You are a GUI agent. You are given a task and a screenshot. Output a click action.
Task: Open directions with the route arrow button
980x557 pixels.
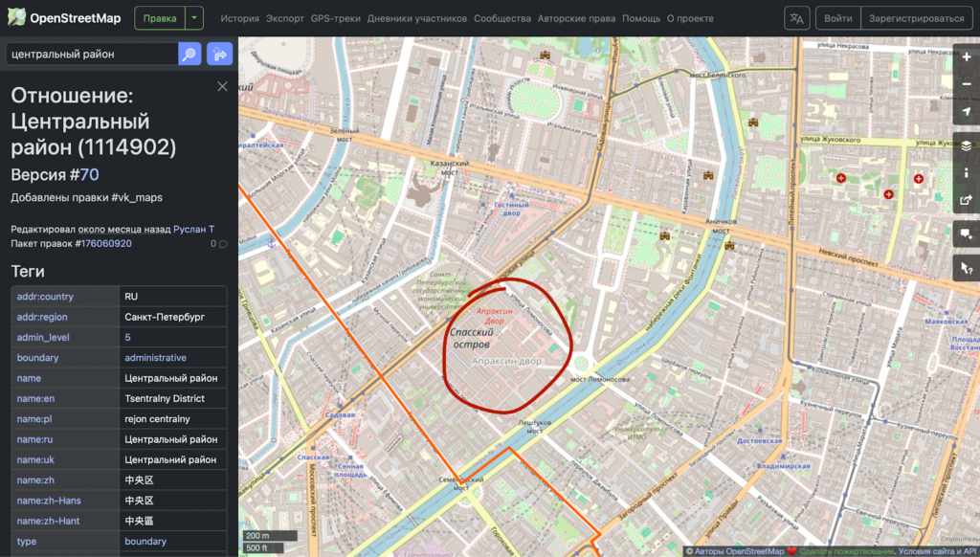219,55
